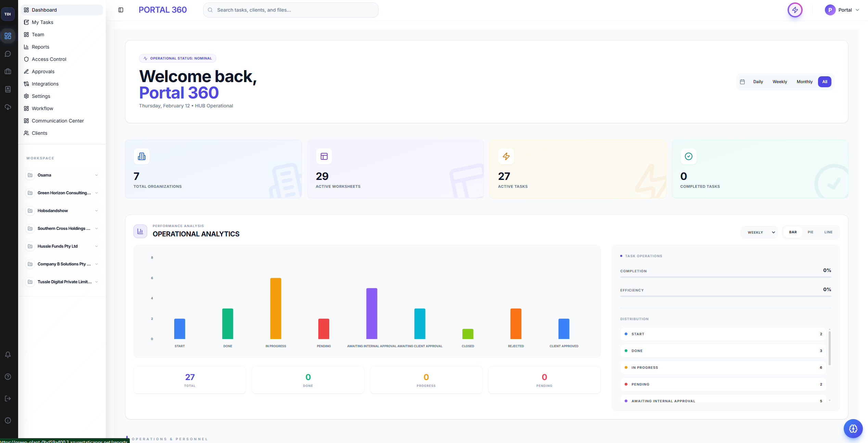868x443 pixels.
Task: Open the AI brain assistant floating button
Action: (x=853, y=429)
